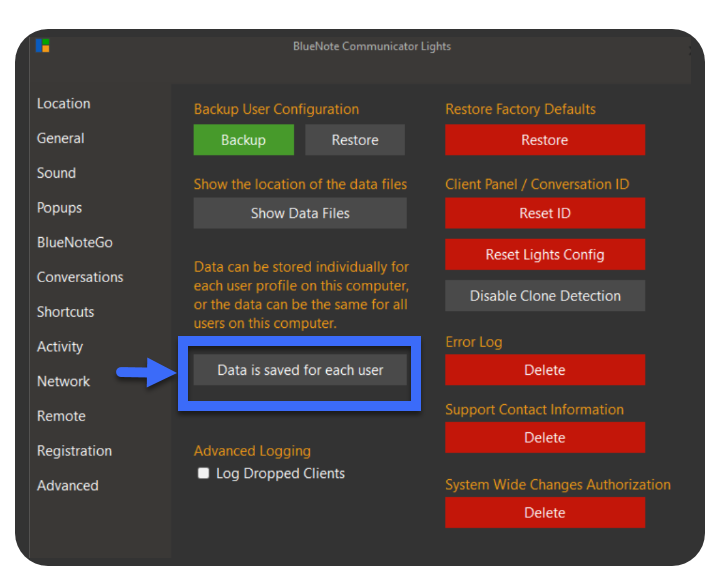The image size is (722, 582).
Task: Delete System Wide Changes Authorization
Action: coord(545,512)
